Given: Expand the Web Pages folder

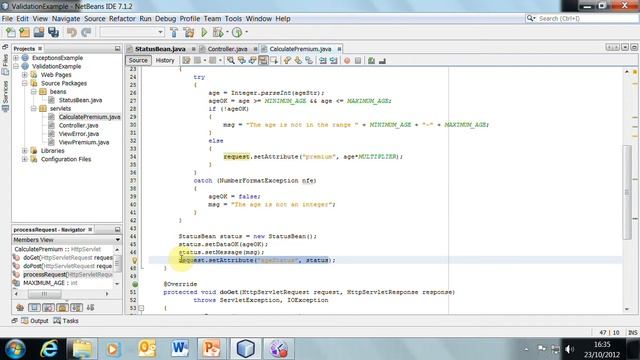Looking at the screenshot, I should (x=24, y=75).
